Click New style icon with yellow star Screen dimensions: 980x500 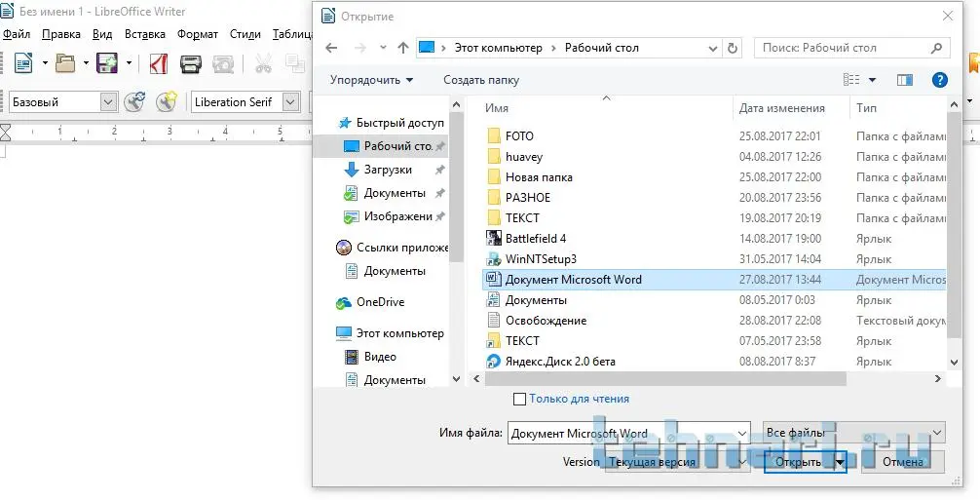click(167, 102)
